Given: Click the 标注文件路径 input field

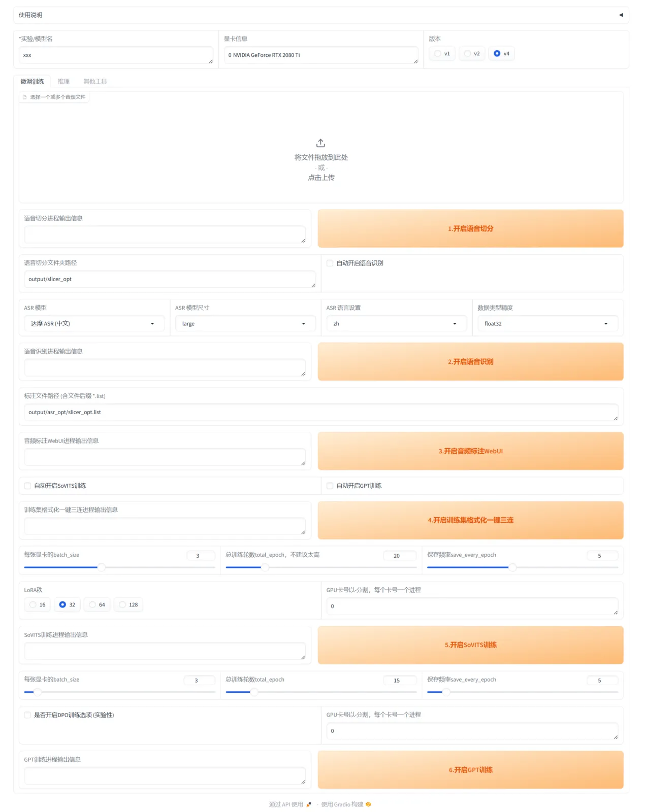Looking at the screenshot, I should [x=321, y=413].
